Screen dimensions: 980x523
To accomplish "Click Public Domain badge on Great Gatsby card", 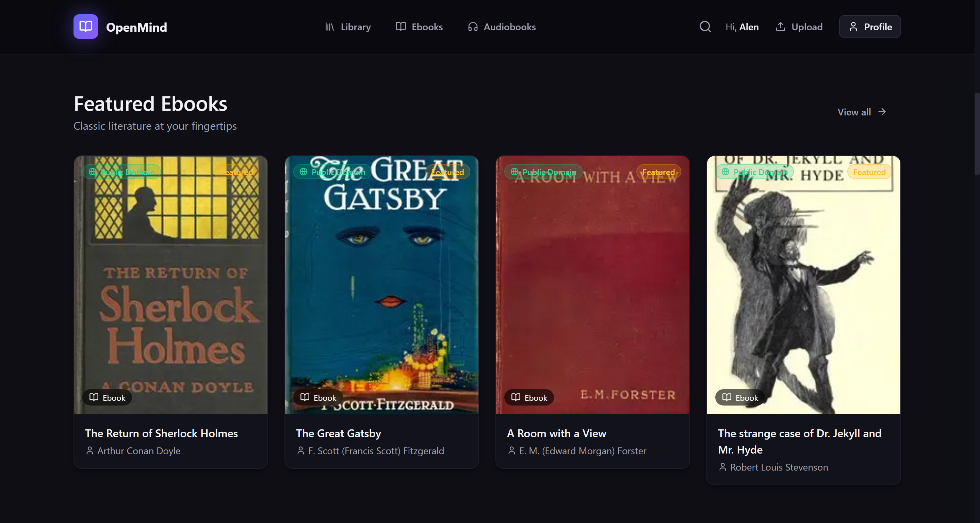I will tap(332, 172).
